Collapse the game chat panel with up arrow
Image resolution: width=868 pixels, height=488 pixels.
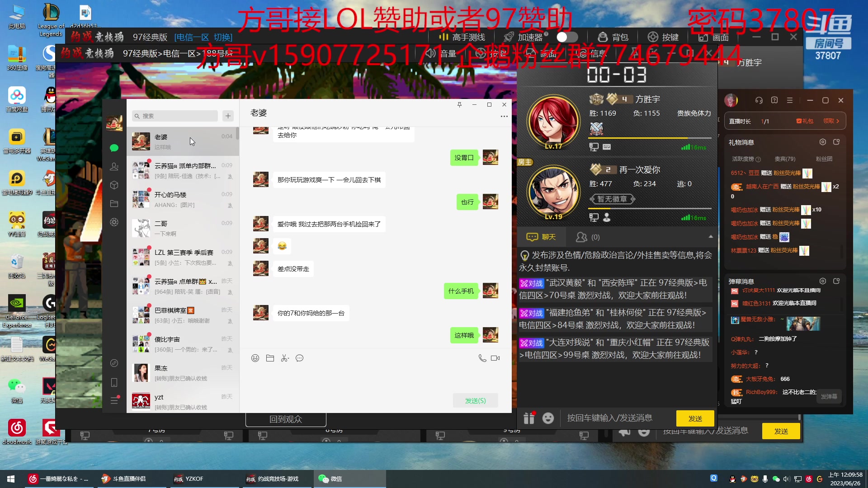tap(711, 237)
